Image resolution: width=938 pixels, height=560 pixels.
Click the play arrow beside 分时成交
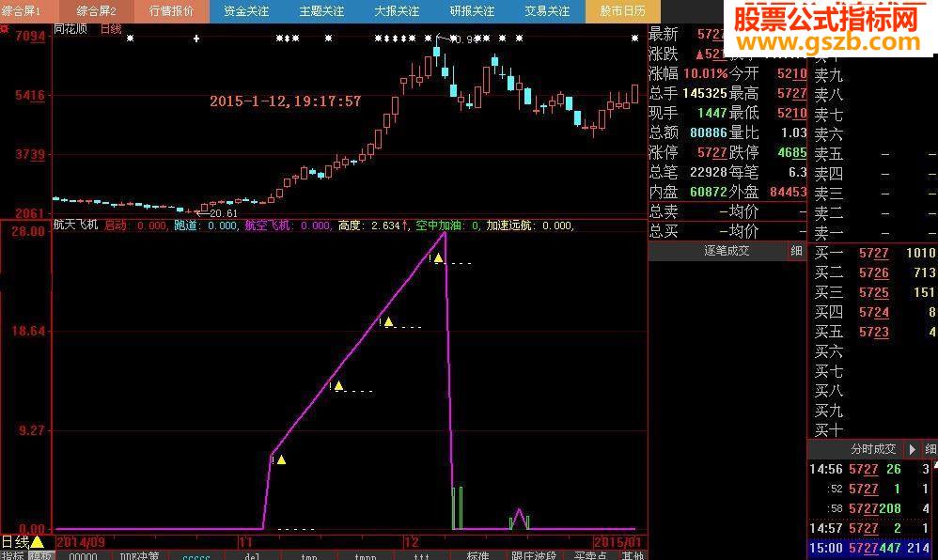[x=913, y=449]
